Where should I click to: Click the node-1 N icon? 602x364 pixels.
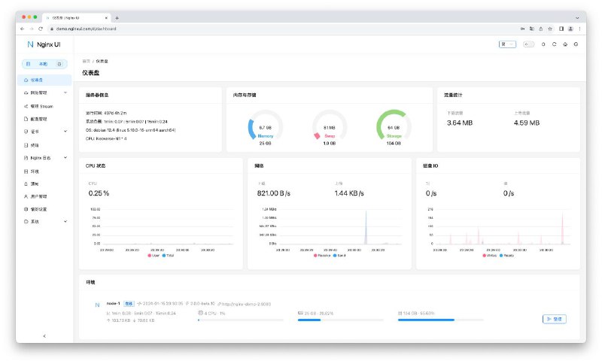(97, 305)
